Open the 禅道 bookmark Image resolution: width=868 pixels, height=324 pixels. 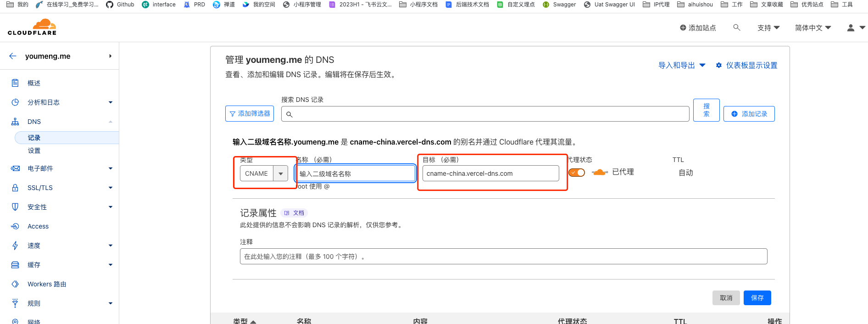tap(224, 5)
